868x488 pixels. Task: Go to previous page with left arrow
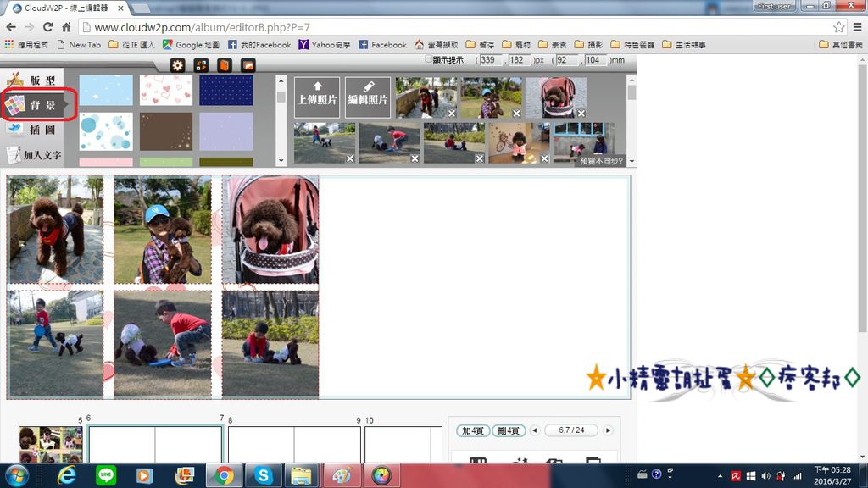[535, 430]
